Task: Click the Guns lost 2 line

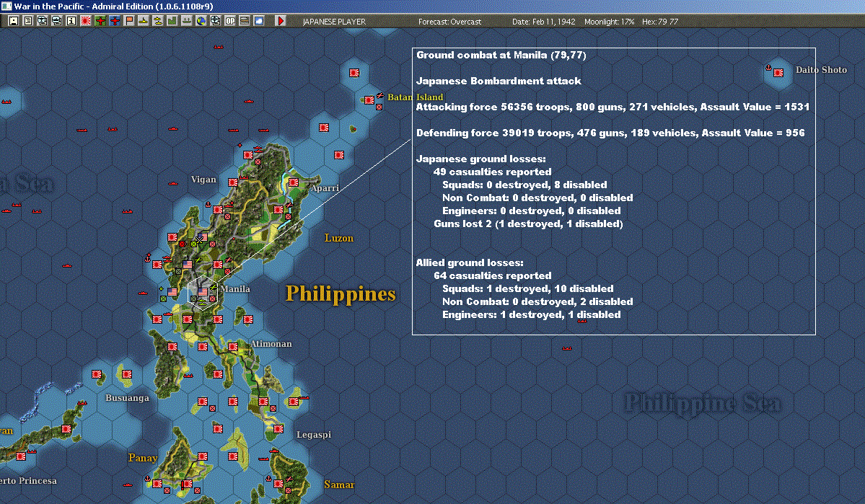Action: pos(528,224)
